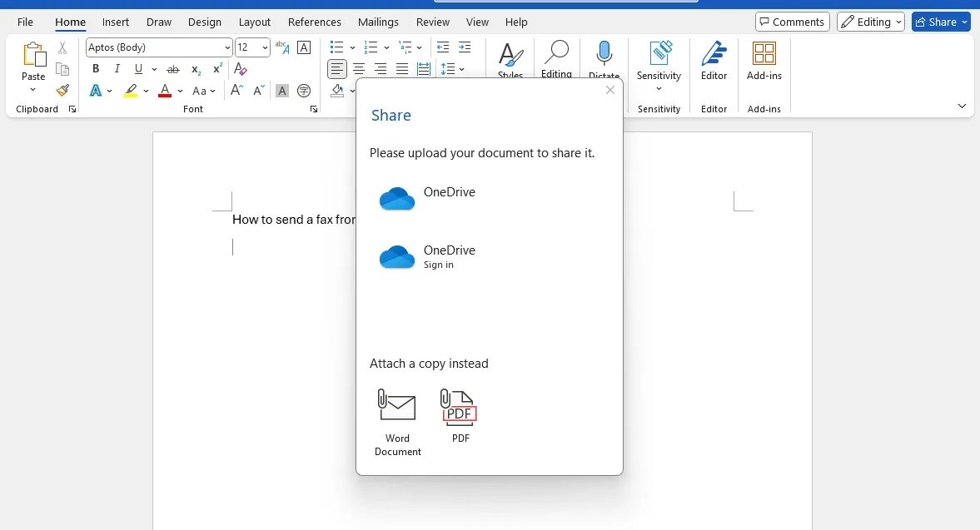Switch to the Insert tab

pyautogui.click(x=116, y=22)
